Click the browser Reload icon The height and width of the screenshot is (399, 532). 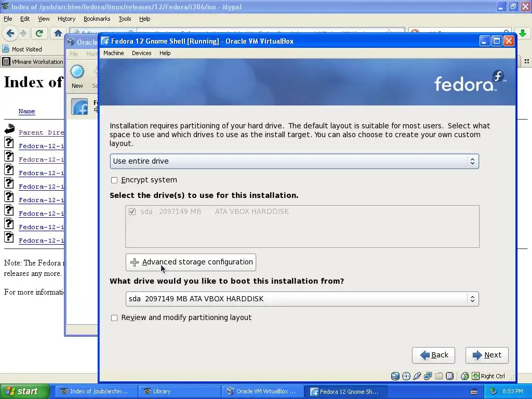pos(39,33)
